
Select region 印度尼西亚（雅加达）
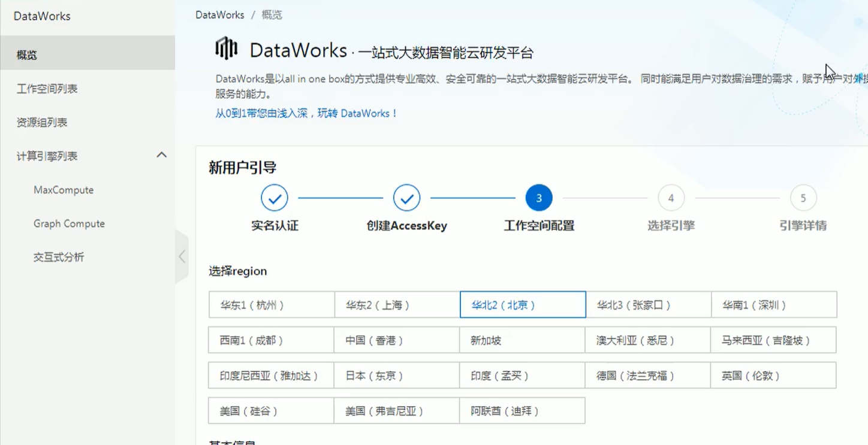point(272,376)
